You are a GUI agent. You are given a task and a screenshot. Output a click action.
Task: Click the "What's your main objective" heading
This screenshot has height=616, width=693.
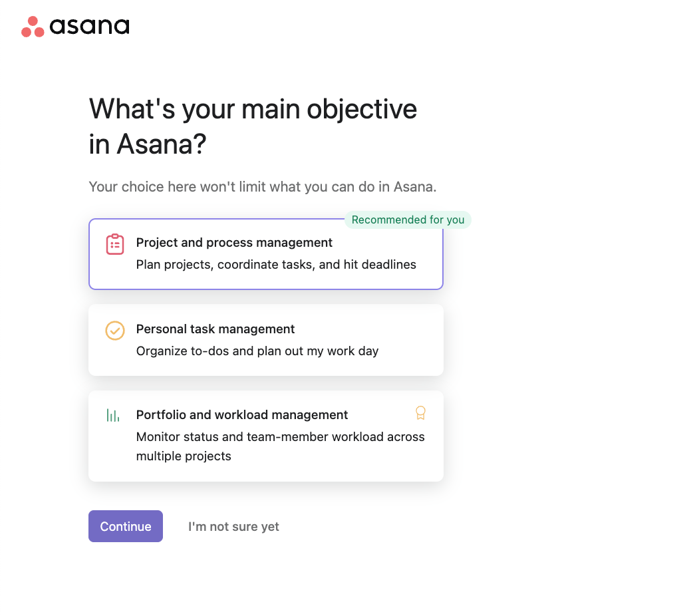pos(253,125)
